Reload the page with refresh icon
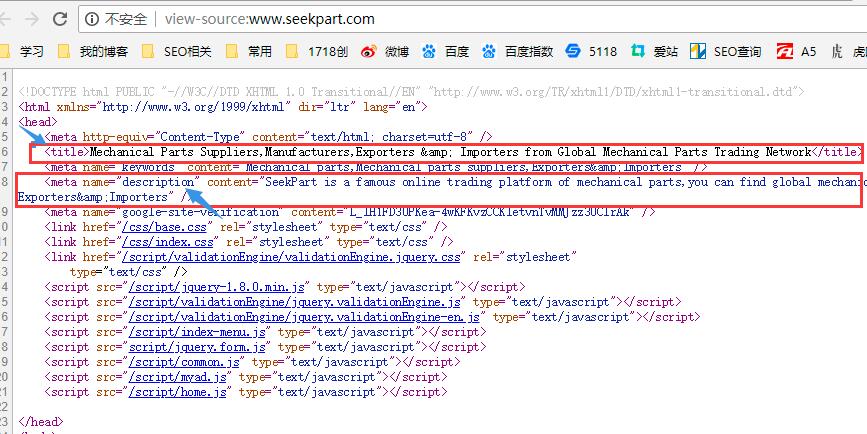The height and width of the screenshot is (434, 867). click(x=60, y=19)
